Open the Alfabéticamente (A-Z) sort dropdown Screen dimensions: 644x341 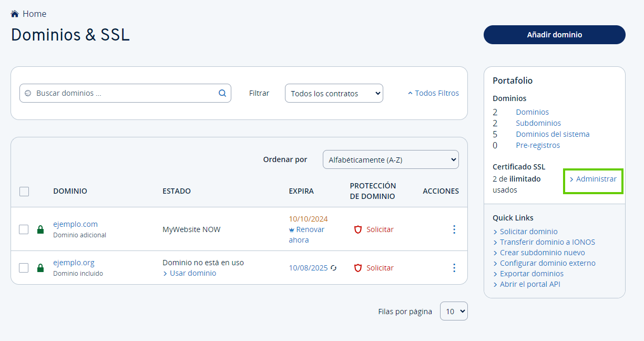pos(391,159)
